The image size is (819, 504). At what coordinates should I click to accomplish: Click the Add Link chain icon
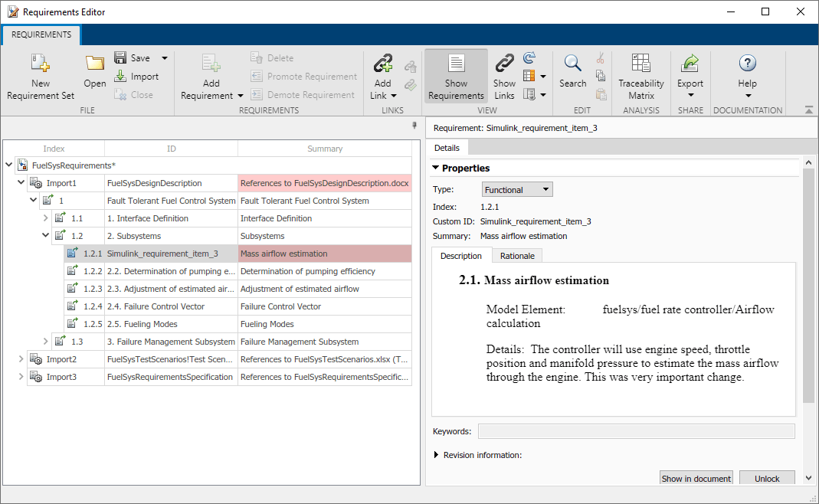382,64
